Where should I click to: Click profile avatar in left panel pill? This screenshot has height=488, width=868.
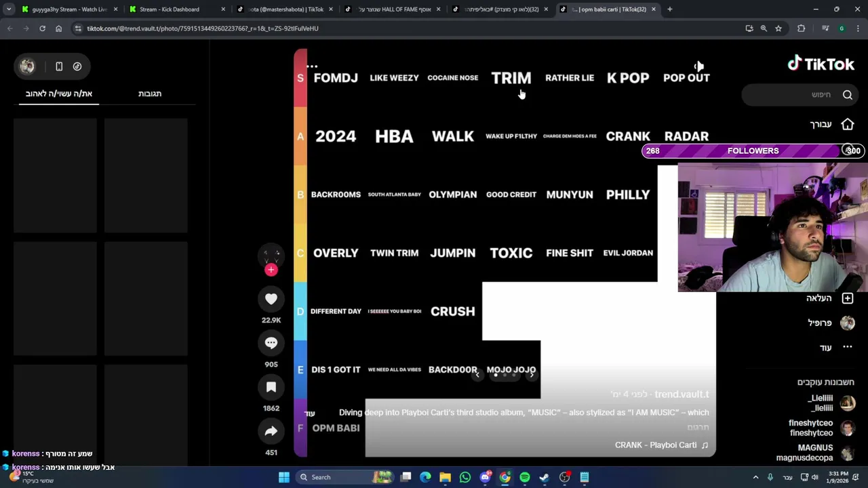27,66
